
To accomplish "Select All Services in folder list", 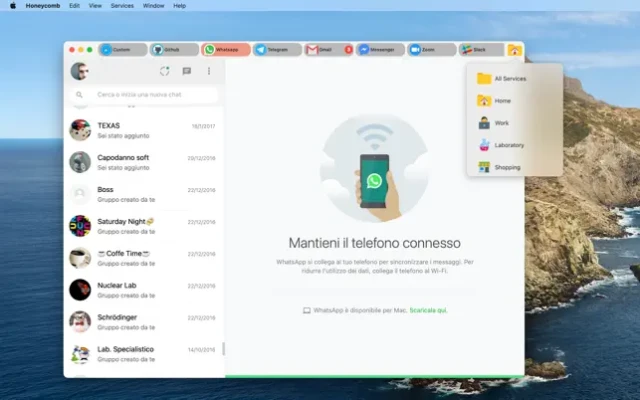I will coord(510,78).
